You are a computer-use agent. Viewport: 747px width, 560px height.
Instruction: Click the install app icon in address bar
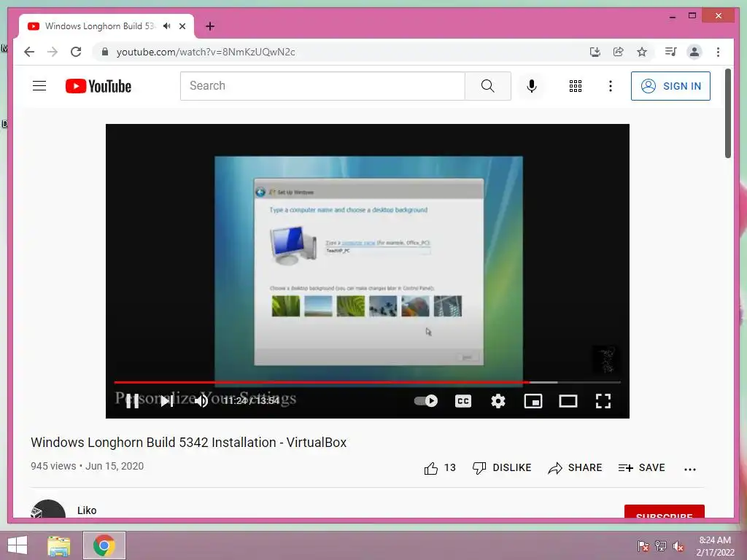[595, 52]
